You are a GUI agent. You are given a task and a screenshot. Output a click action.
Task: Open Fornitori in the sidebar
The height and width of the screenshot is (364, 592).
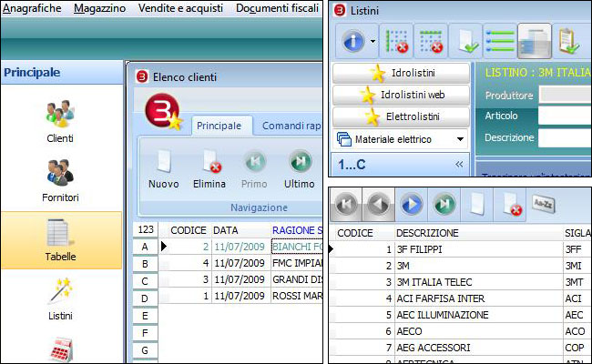pyautogui.click(x=60, y=180)
